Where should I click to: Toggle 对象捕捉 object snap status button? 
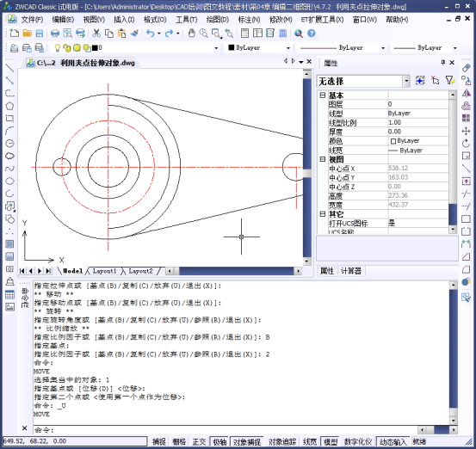coord(247,442)
